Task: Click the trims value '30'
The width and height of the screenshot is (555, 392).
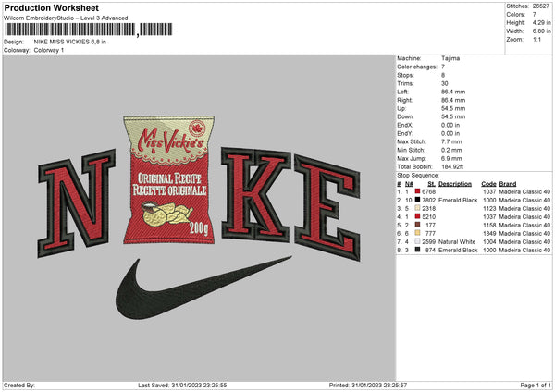Action: point(445,83)
